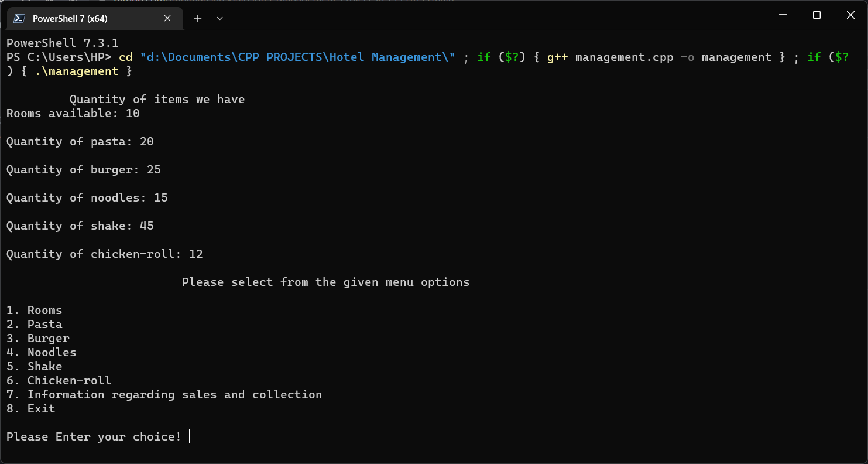The height and width of the screenshot is (464, 868).
Task: Open a new terminal tab with the plus icon
Action: click(197, 18)
